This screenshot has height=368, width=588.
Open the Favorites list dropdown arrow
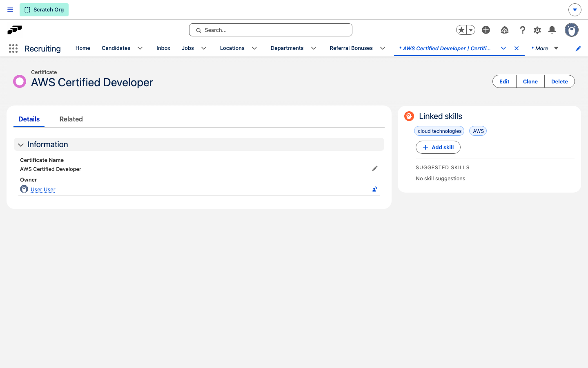[471, 30]
